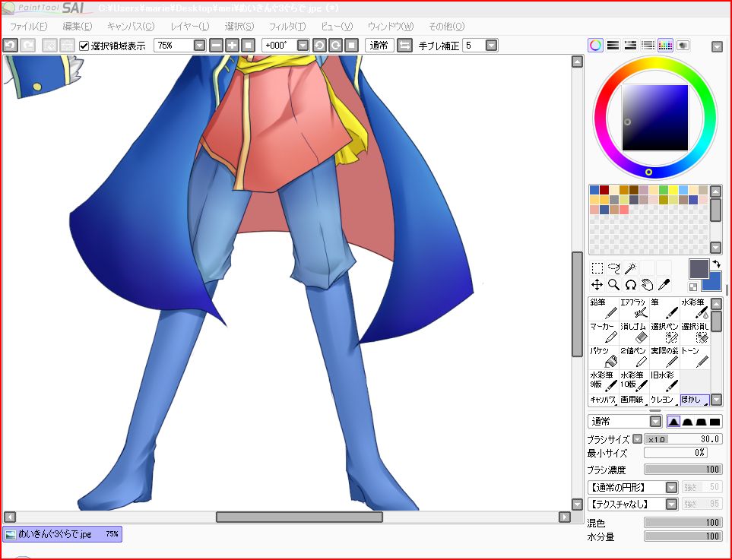Zoom in with the plus button

coord(232,46)
